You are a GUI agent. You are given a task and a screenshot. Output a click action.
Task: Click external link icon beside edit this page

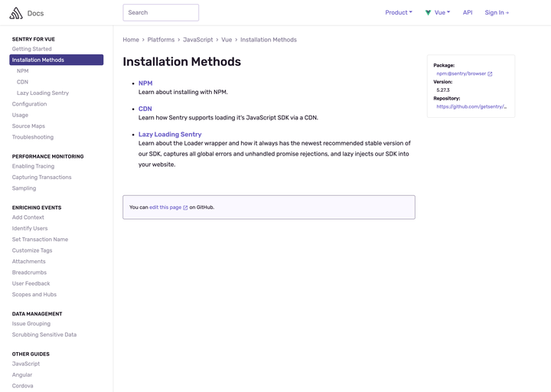tap(185, 207)
